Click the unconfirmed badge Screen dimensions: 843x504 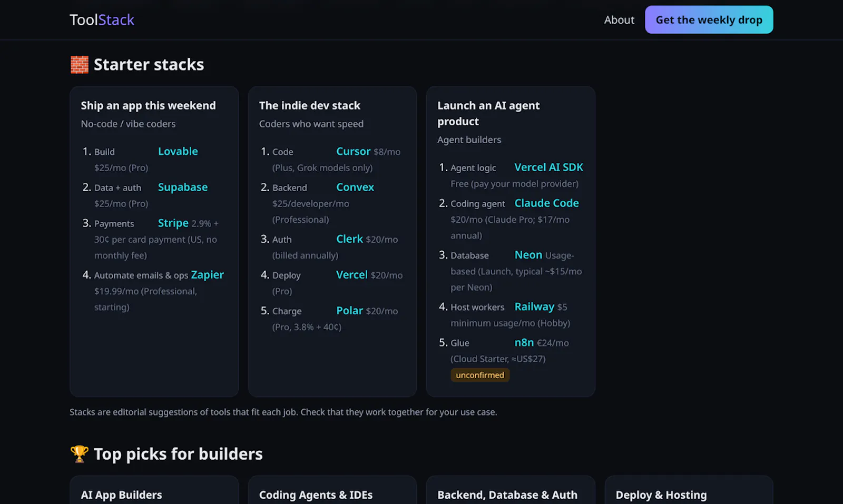[480, 375]
